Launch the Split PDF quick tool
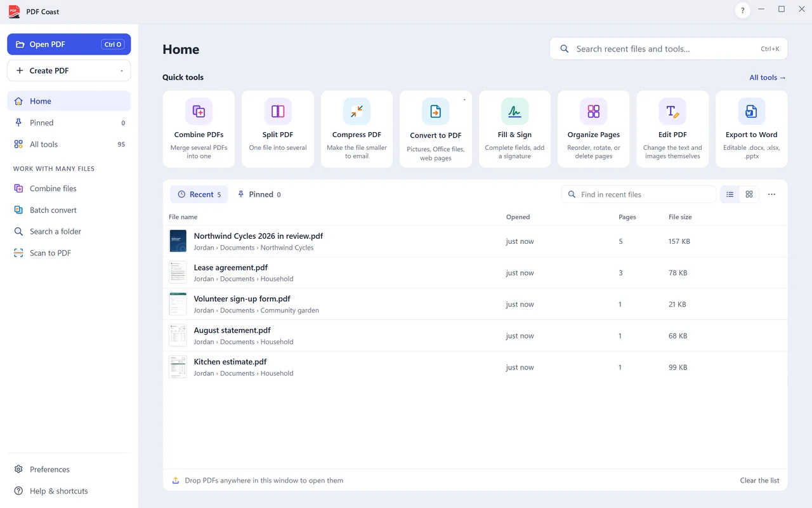 [278, 129]
